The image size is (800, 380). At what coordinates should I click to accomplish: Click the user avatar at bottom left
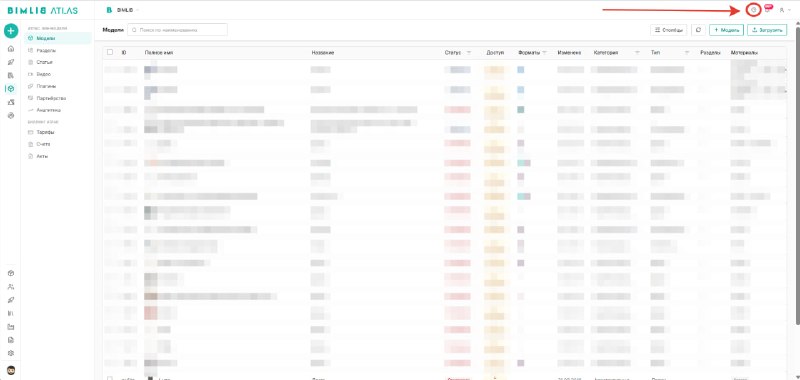click(x=11, y=370)
